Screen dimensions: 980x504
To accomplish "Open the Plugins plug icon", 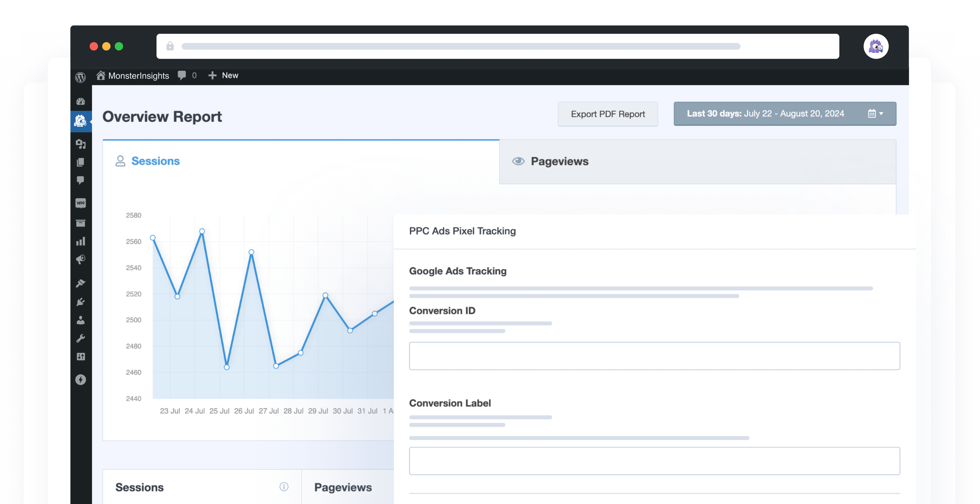I will click(81, 302).
